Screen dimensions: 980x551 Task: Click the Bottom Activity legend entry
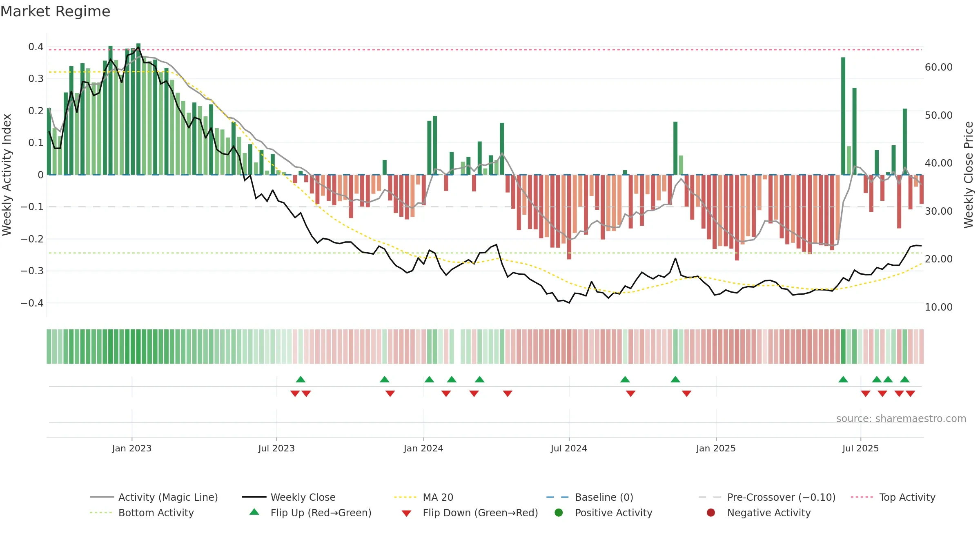pos(142,513)
